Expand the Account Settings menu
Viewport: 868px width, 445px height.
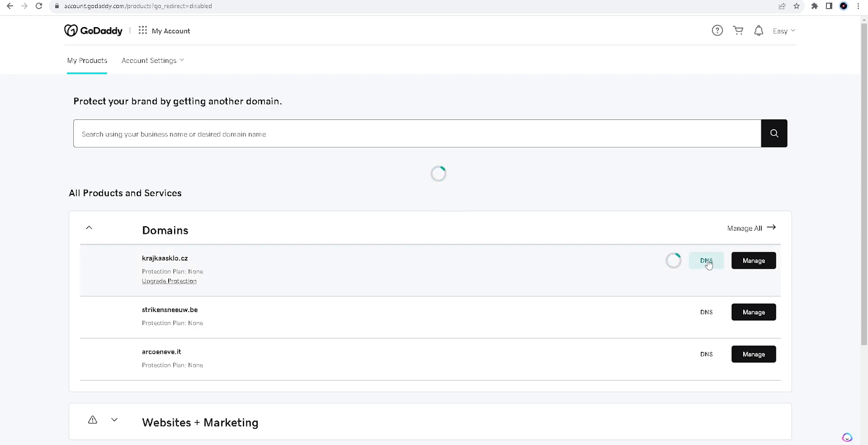pos(152,60)
